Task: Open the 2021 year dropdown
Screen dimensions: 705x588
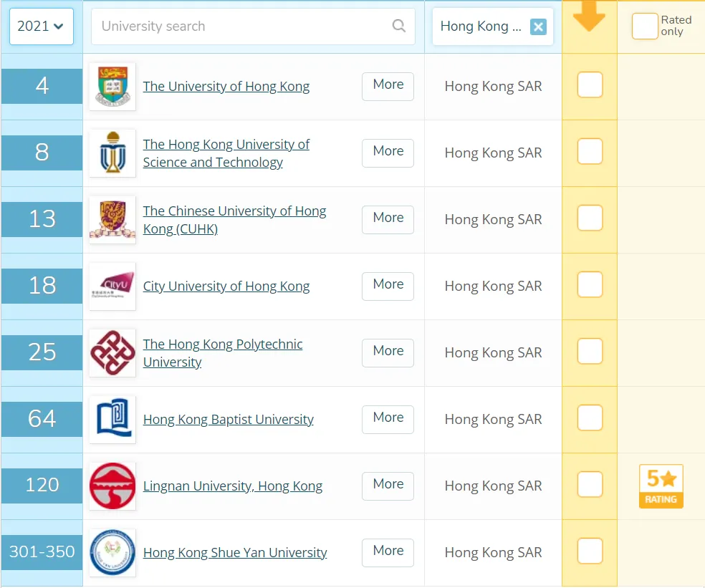Action: (41, 26)
